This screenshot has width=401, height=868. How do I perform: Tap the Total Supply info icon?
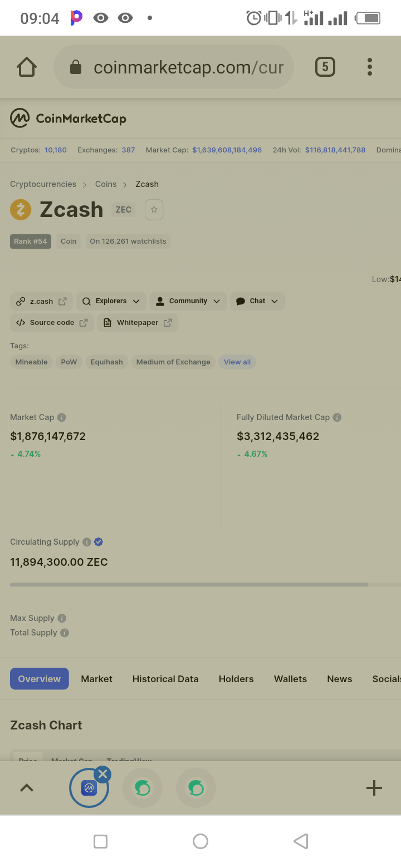click(65, 633)
